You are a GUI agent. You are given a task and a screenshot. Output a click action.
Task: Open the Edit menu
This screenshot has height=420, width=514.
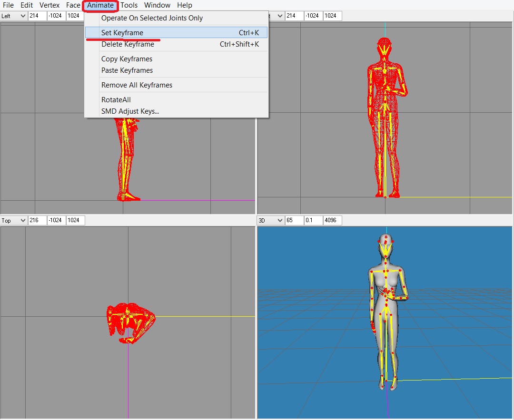(x=27, y=5)
